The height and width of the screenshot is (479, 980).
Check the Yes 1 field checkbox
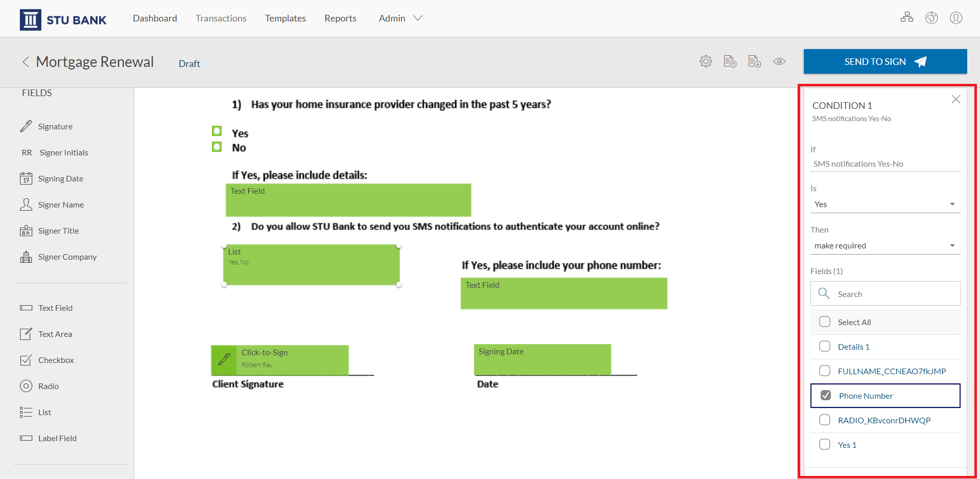[x=825, y=444]
